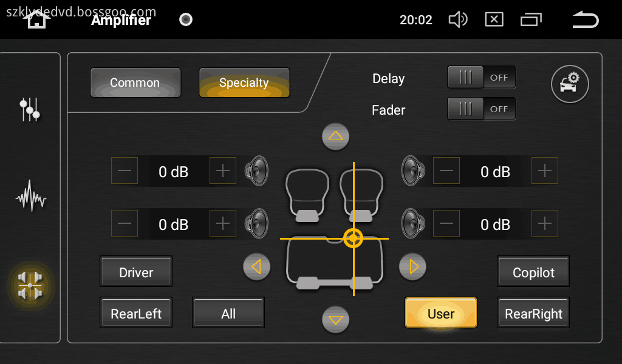Go to the home screen icon
622x364 pixels.
[36, 19]
